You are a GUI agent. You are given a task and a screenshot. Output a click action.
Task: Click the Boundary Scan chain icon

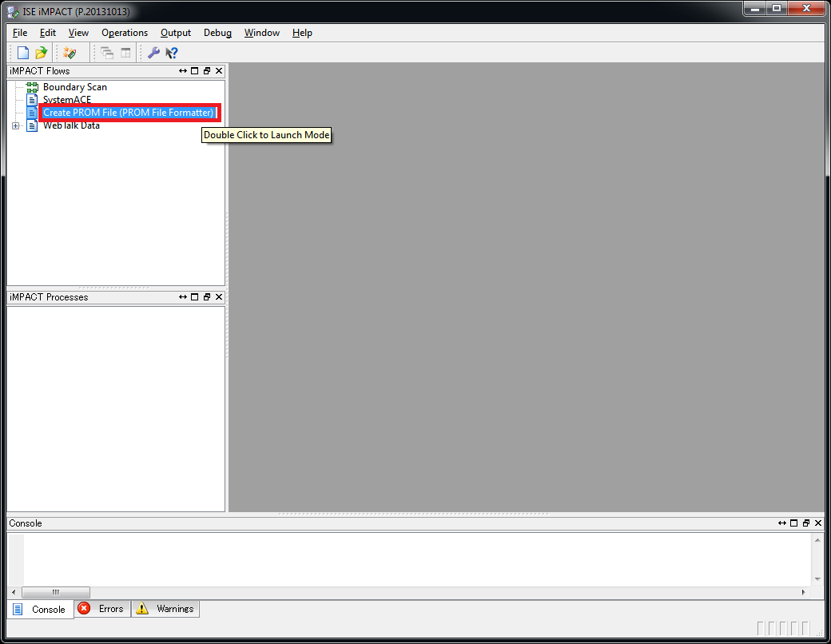(x=32, y=87)
